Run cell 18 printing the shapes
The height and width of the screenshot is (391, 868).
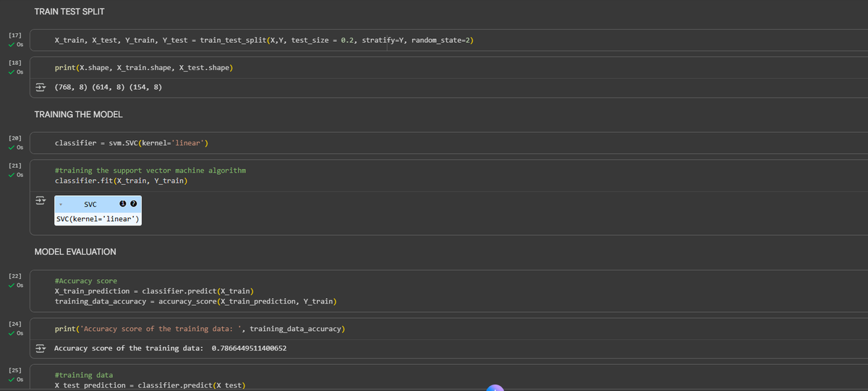pos(15,63)
